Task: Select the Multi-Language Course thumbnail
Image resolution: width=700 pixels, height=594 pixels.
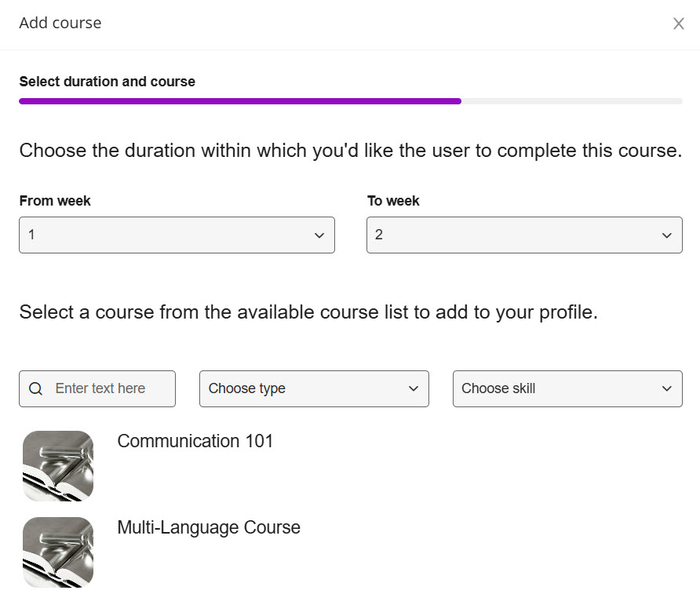Action: [x=58, y=552]
